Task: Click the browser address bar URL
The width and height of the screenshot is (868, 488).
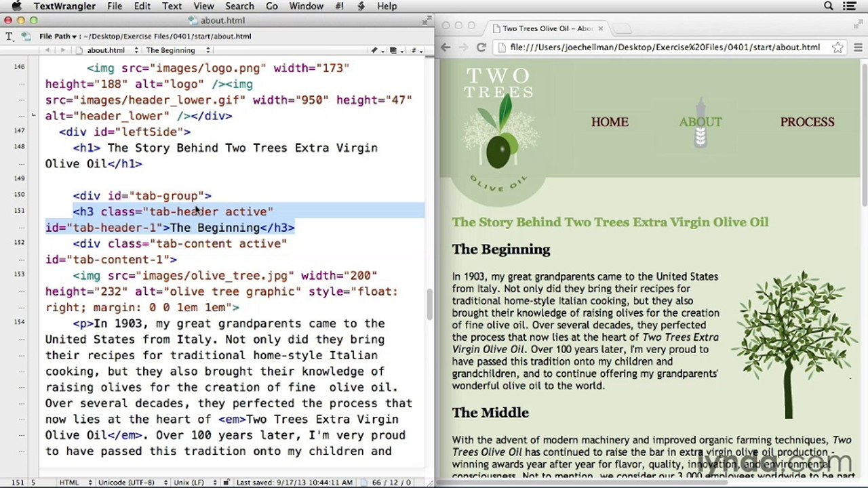Action: click(x=665, y=47)
